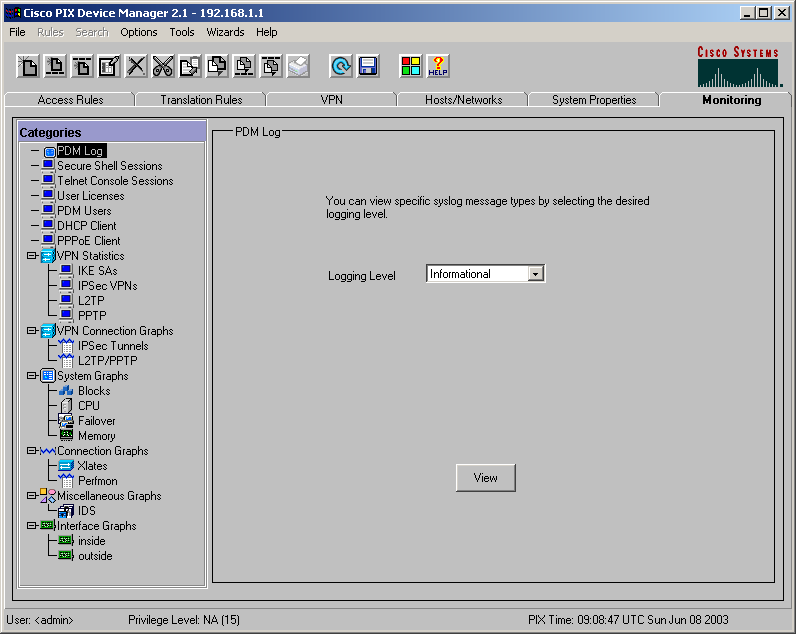Click the PDM Log tree icon
Image resolution: width=796 pixels, height=634 pixels.
[x=49, y=151]
